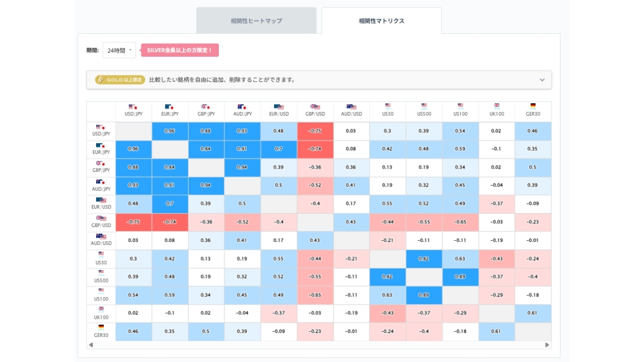Click the GOLD以上限定 badge

120,80
